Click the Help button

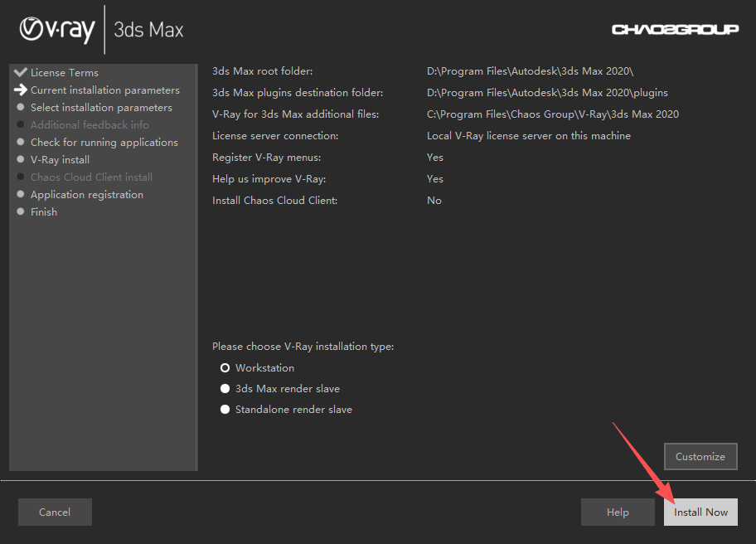[x=618, y=512]
